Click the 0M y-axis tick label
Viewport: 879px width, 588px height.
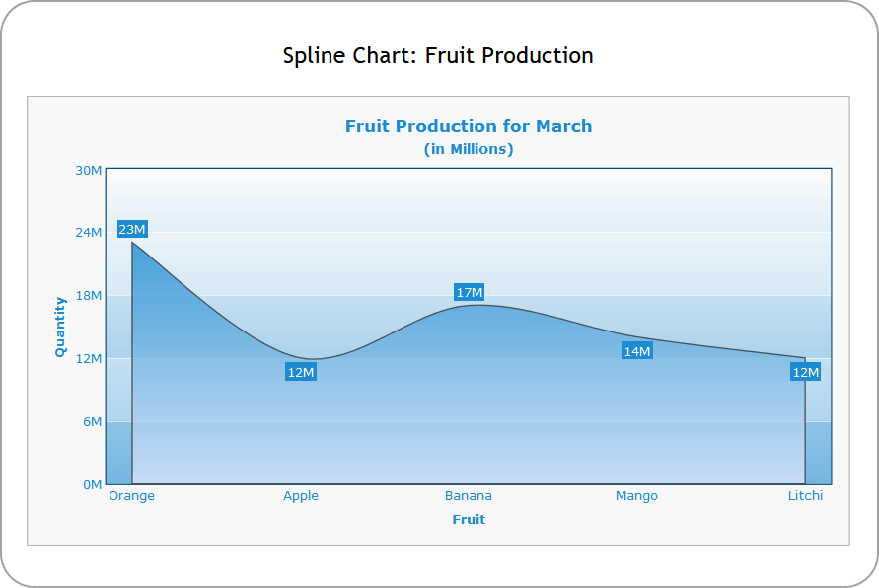click(92, 484)
